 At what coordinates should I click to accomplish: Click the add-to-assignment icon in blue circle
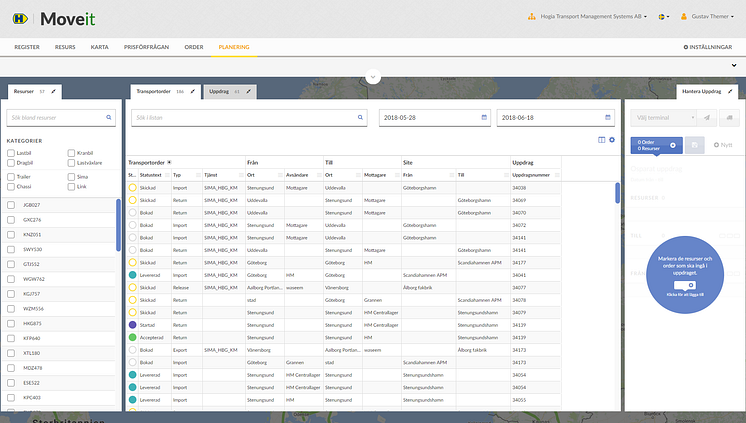click(685, 285)
